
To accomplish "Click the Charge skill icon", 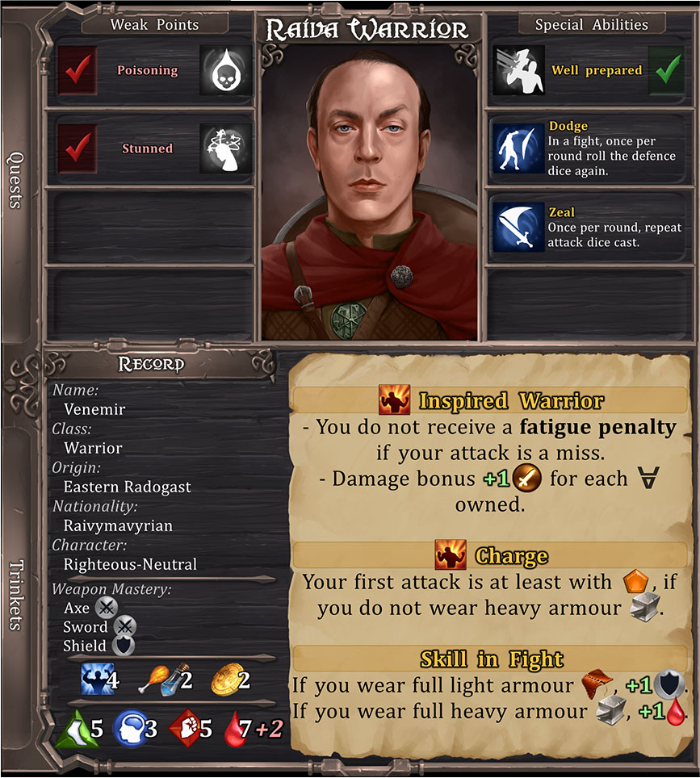I will (451, 554).
